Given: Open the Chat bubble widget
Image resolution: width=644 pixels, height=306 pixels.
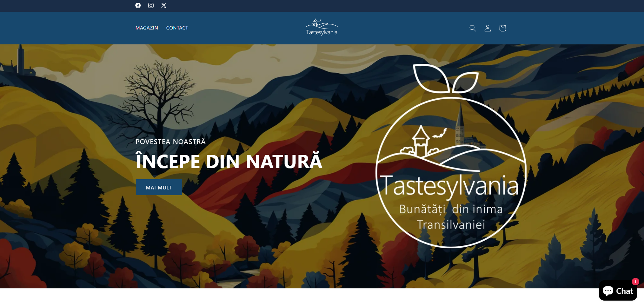Looking at the screenshot, I should point(618,291).
